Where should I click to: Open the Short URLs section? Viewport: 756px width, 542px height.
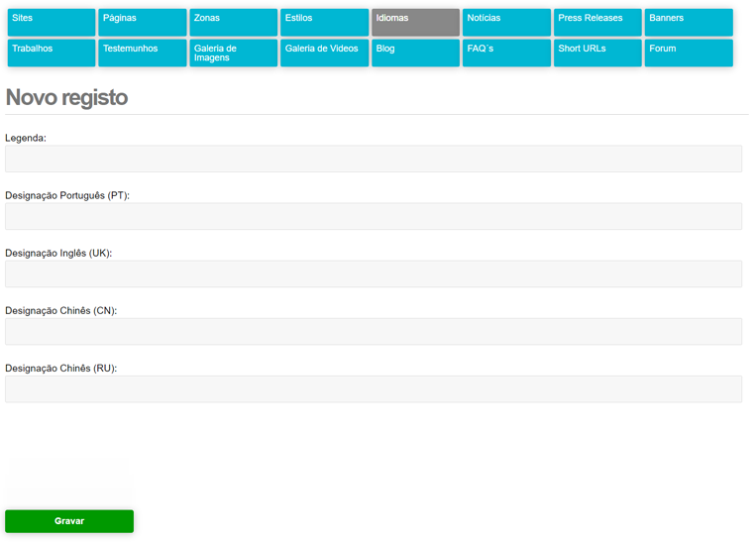point(597,53)
